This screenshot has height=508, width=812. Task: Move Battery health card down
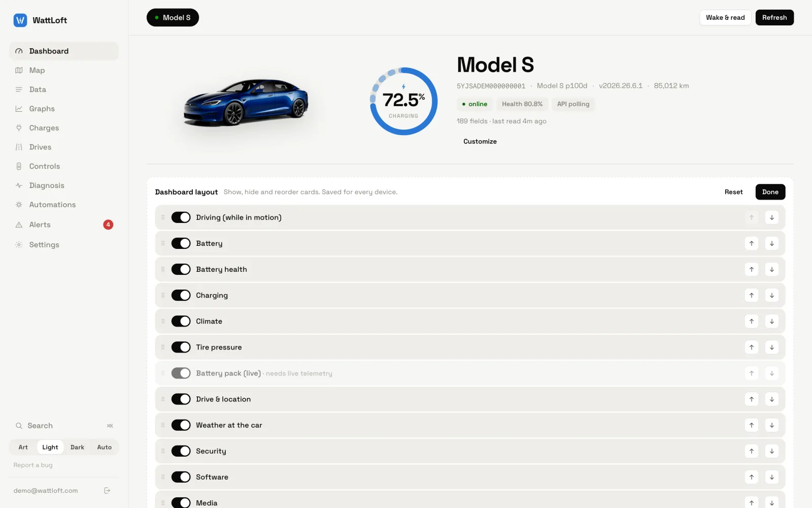[772, 269]
